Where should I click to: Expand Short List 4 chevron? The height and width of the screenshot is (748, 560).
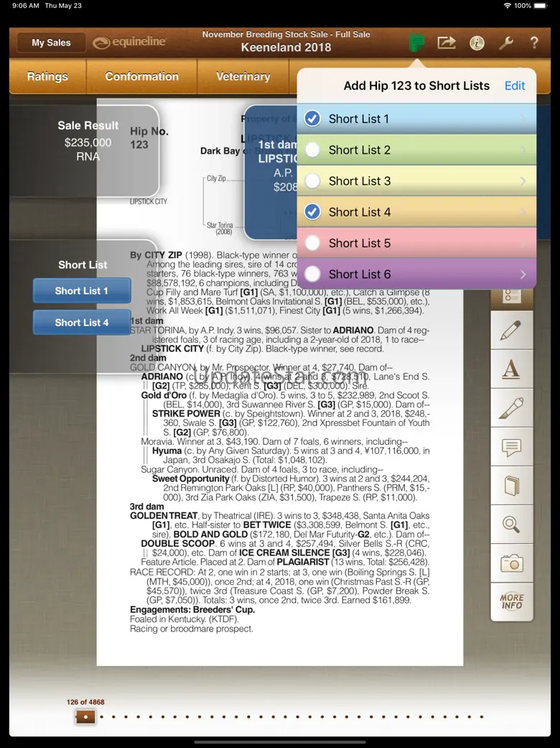click(x=523, y=212)
